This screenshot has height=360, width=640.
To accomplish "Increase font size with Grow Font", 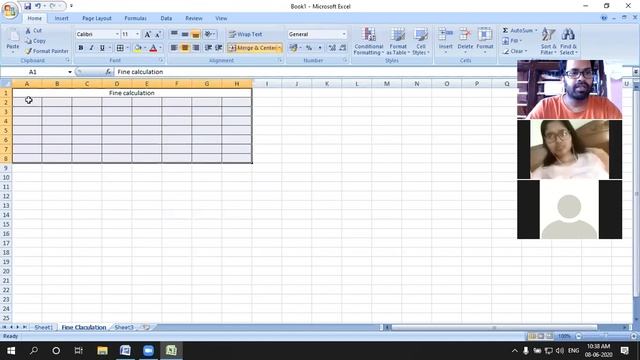I will [147, 34].
